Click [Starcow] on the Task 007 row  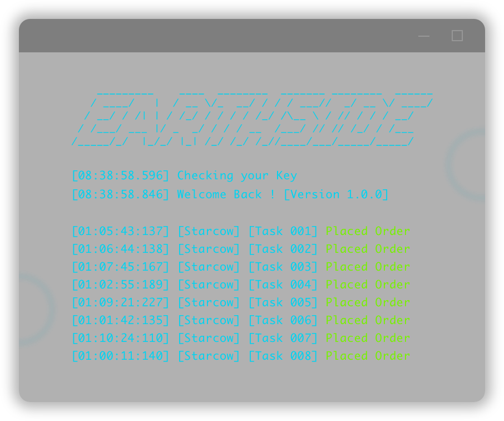coord(209,338)
